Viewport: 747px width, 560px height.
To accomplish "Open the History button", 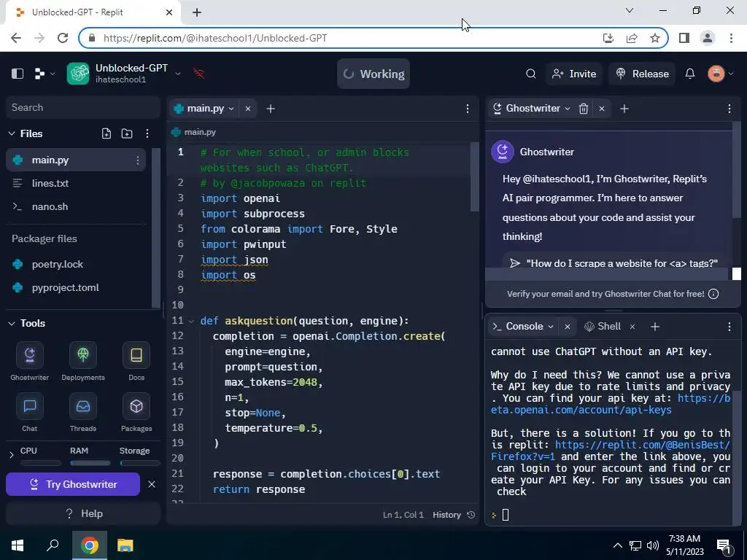I will click(x=454, y=515).
